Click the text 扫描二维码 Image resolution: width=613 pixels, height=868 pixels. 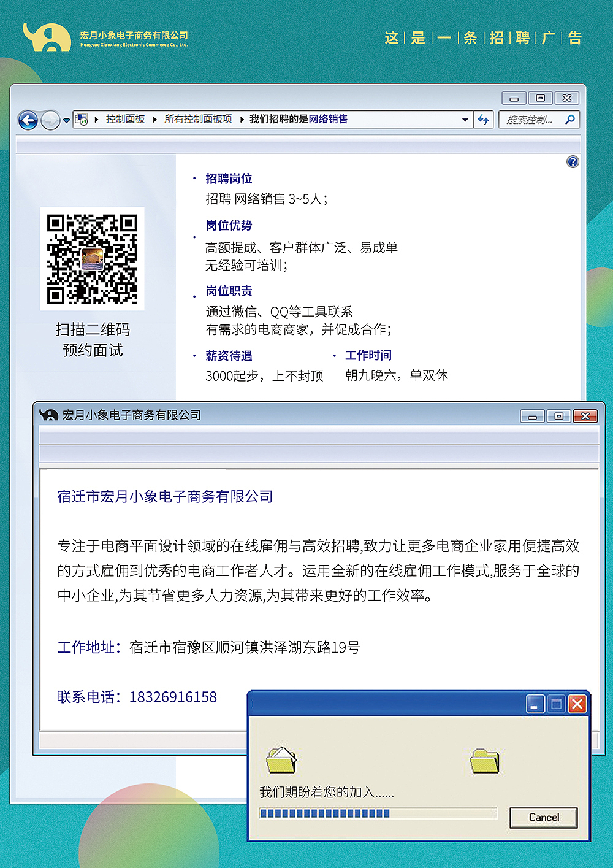click(93, 330)
